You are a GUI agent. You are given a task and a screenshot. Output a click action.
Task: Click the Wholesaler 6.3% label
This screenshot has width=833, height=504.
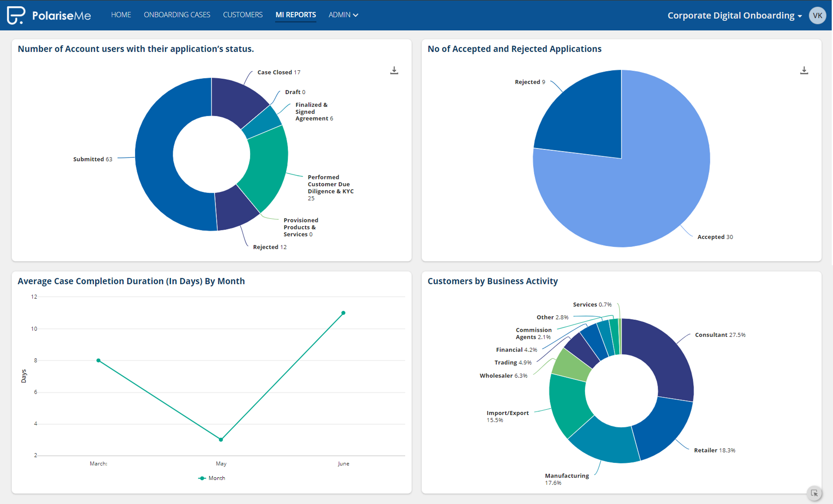(503, 376)
